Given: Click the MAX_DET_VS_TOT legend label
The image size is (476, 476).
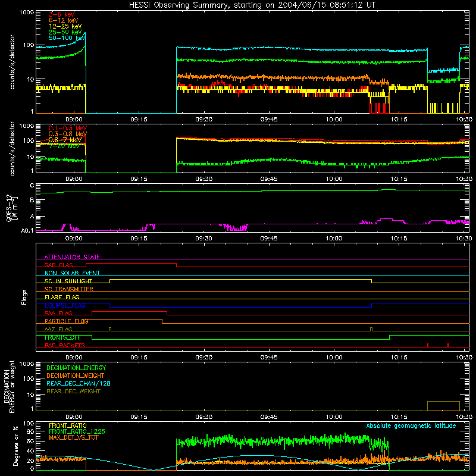Looking at the screenshot, I should (x=74, y=437).
